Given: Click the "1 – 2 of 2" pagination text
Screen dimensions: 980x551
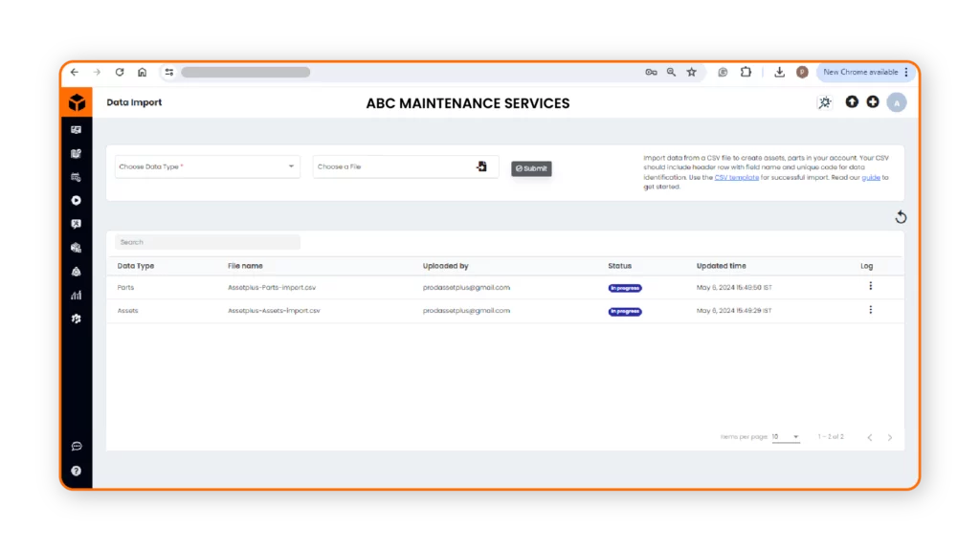Looking at the screenshot, I should (x=831, y=436).
